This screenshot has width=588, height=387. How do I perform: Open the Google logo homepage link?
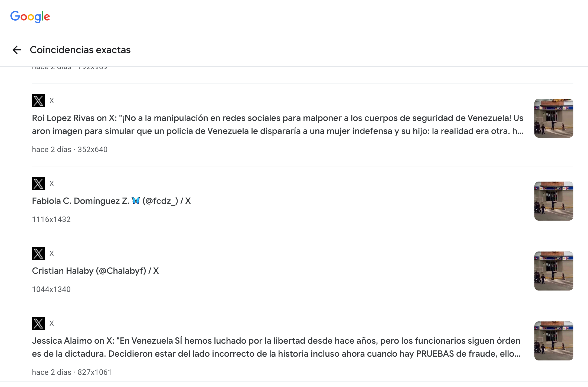pos(30,17)
